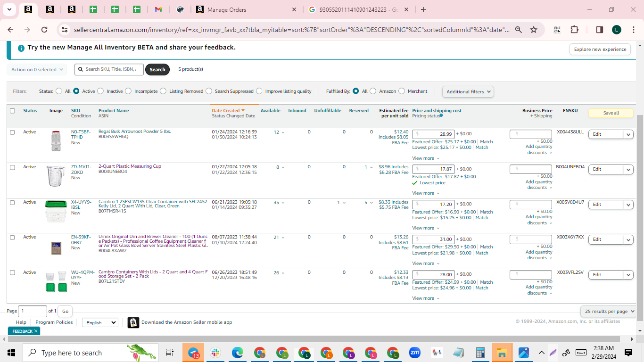644x362 pixels.
Task: Focus the Search SKU, Title, ISBN field
Action: 109,69
